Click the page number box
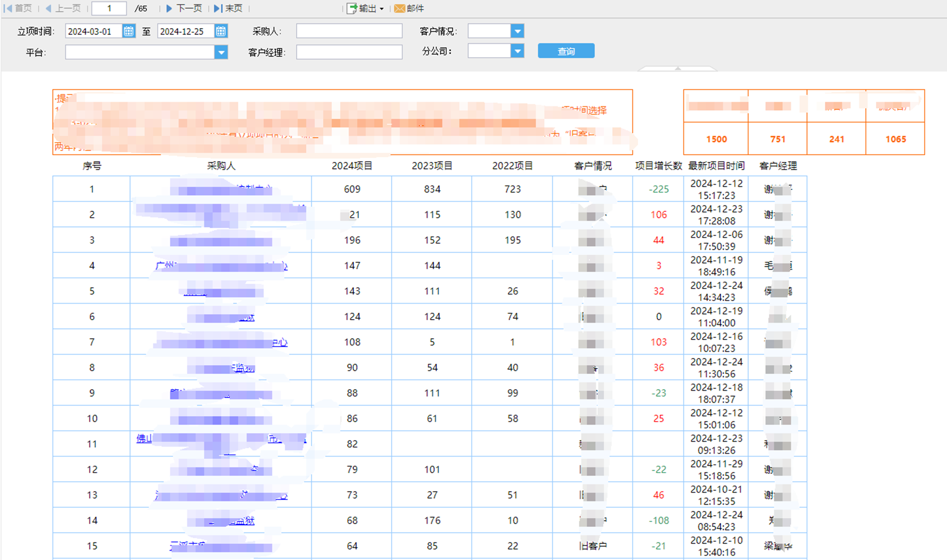The width and height of the screenshot is (947, 560). tap(109, 8)
